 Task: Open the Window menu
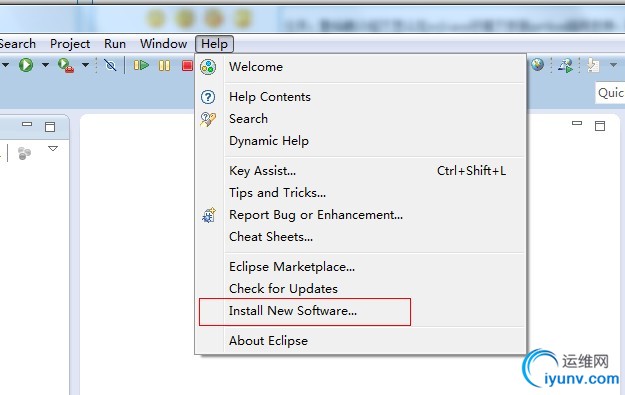click(163, 43)
